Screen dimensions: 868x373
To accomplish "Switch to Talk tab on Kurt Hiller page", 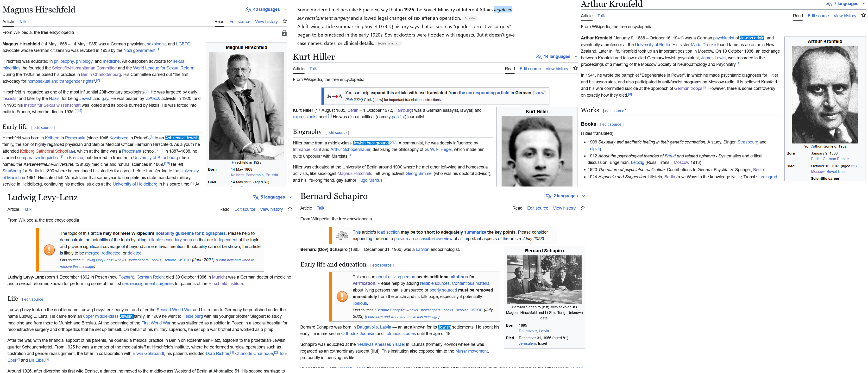I will (x=313, y=69).
